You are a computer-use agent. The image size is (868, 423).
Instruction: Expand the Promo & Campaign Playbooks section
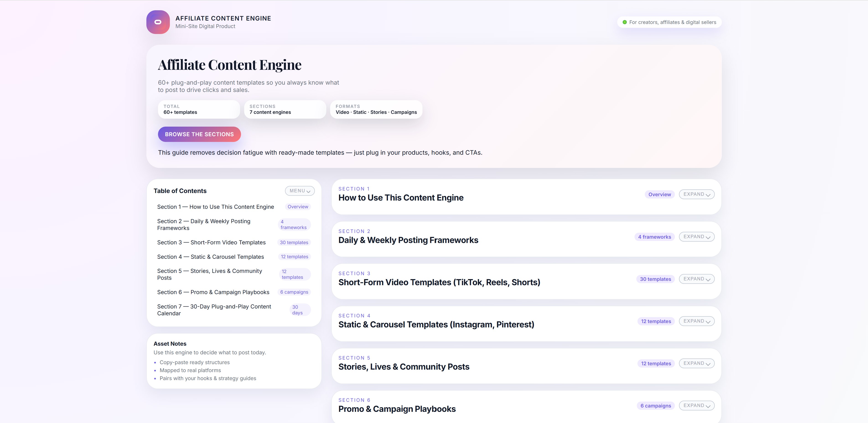[x=696, y=405]
